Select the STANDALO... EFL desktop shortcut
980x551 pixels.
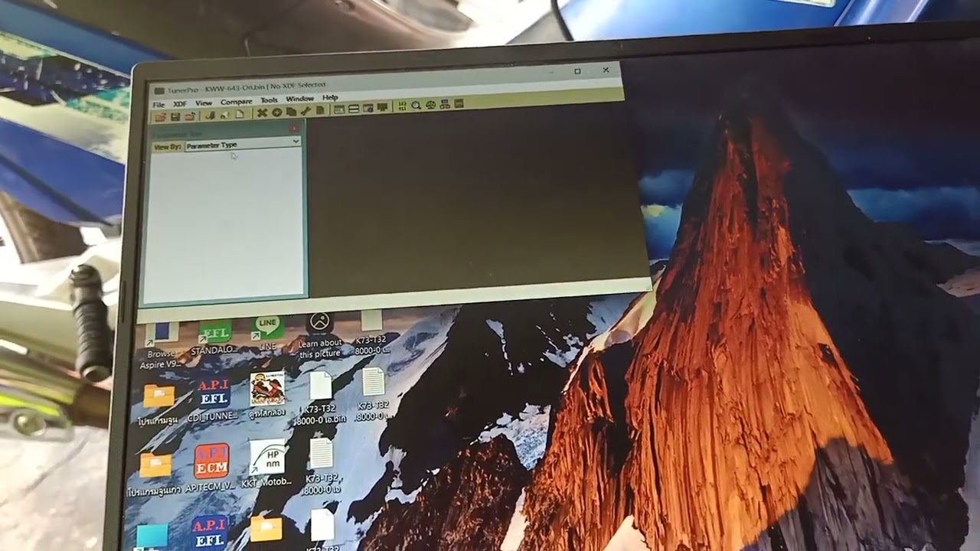215,337
